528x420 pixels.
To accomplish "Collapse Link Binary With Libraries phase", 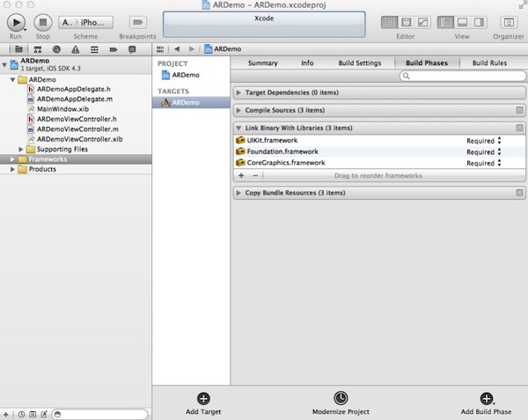I will click(x=238, y=128).
